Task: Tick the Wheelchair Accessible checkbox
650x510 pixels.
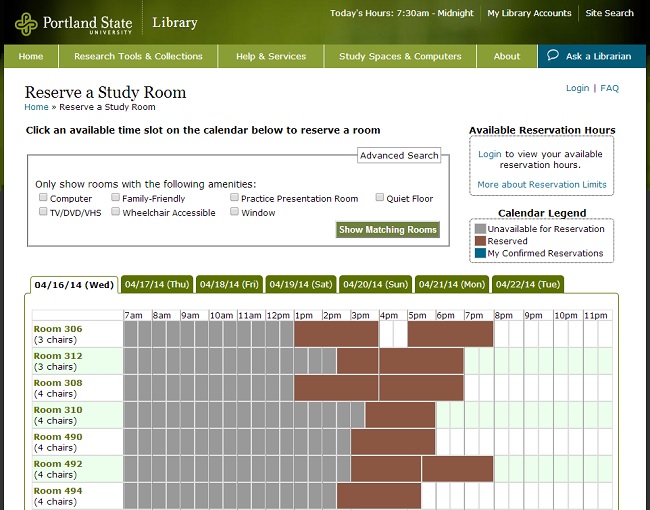Action: coord(116,212)
